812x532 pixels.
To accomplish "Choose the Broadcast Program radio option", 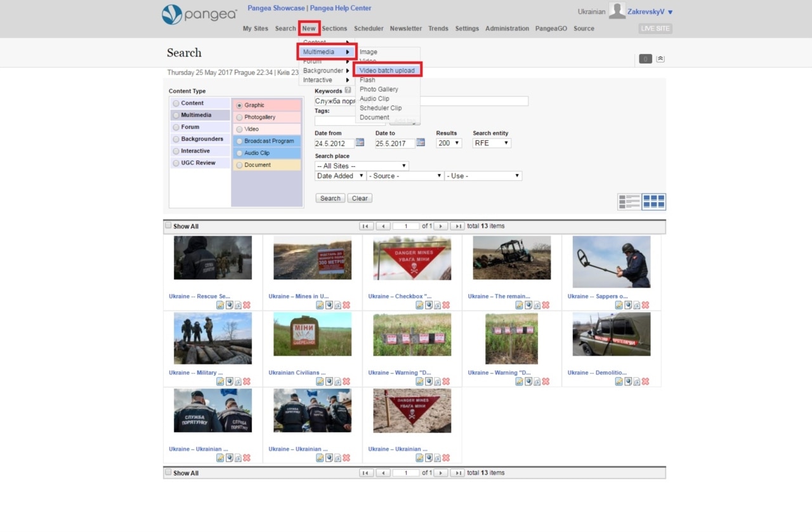I will point(239,141).
